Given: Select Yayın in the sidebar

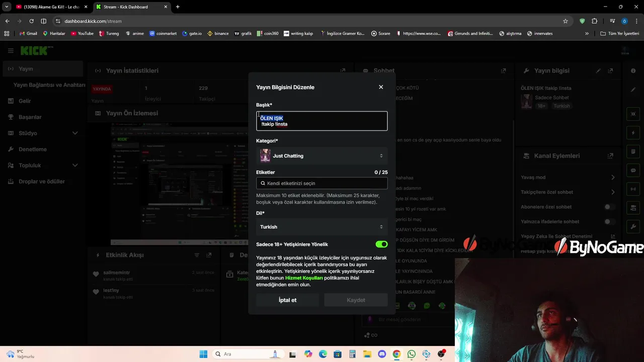Looking at the screenshot, I should (x=42, y=69).
